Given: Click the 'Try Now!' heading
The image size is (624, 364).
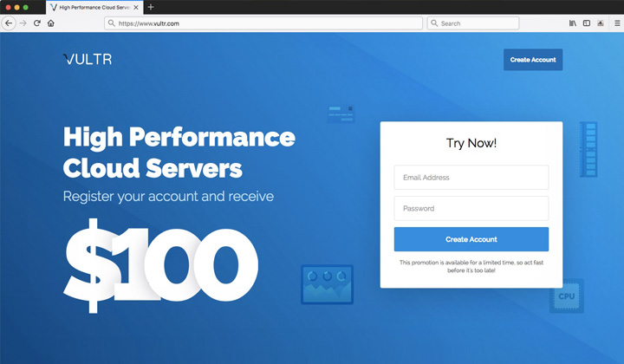Looking at the screenshot, I should (471, 143).
